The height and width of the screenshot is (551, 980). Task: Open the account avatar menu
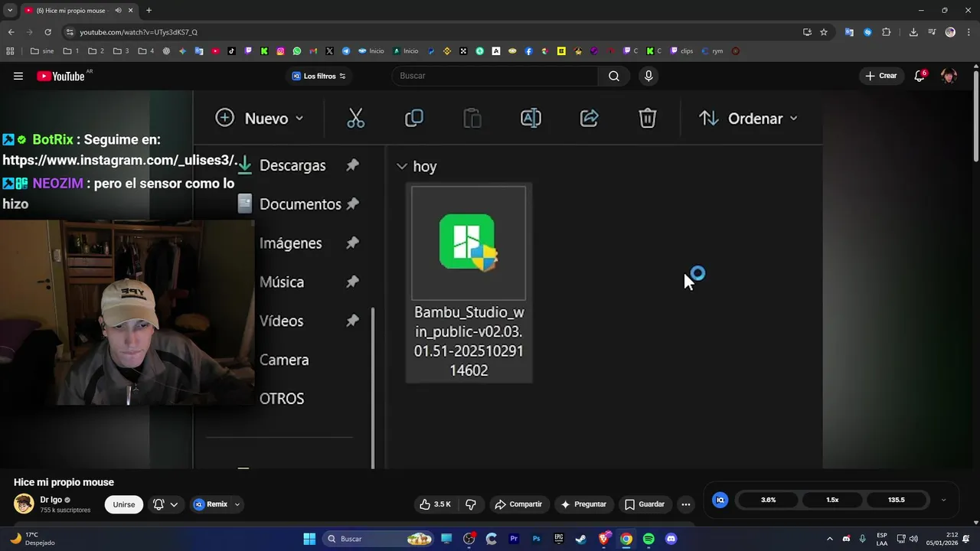click(949, 76)
